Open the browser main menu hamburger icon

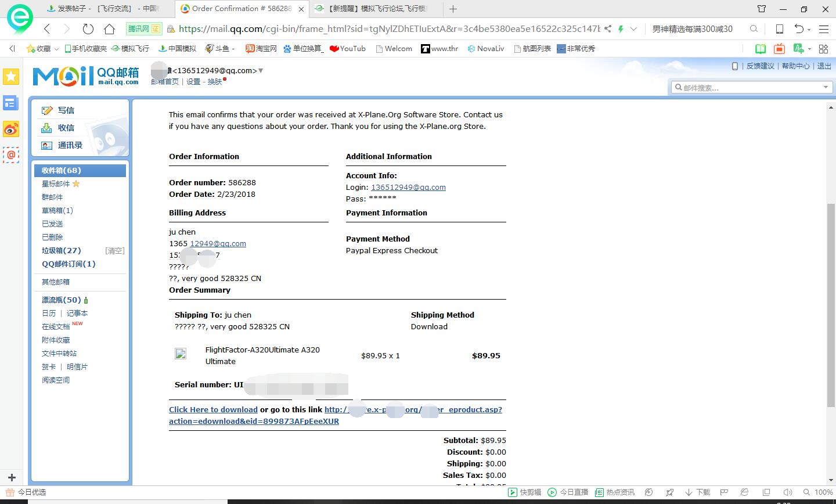[x=823, y=29]
